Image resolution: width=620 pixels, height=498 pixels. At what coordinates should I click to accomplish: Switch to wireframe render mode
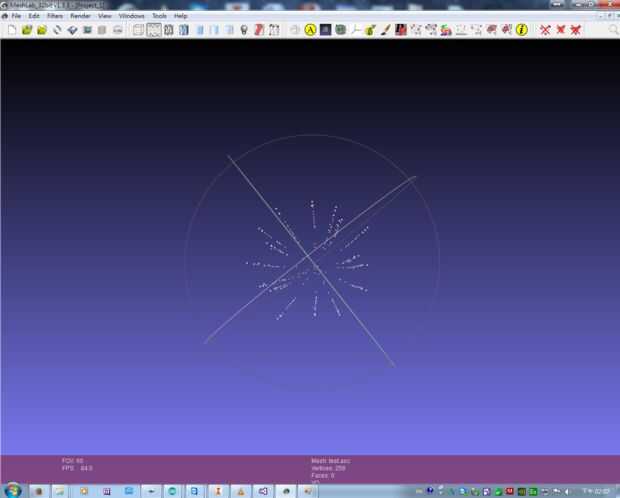point(169,30)
